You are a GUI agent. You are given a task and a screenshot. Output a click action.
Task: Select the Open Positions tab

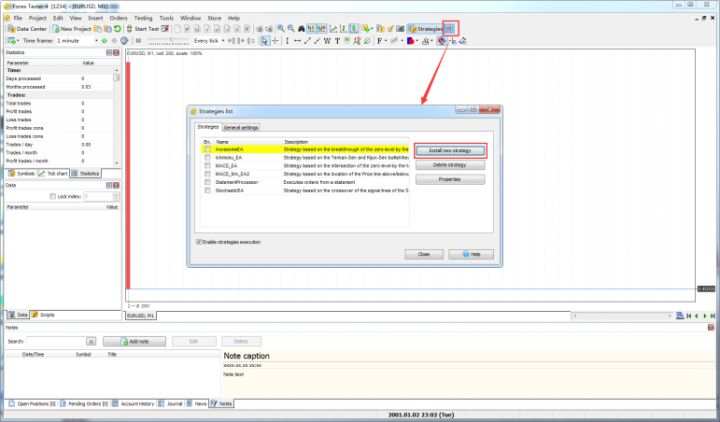tap(32, 404)
